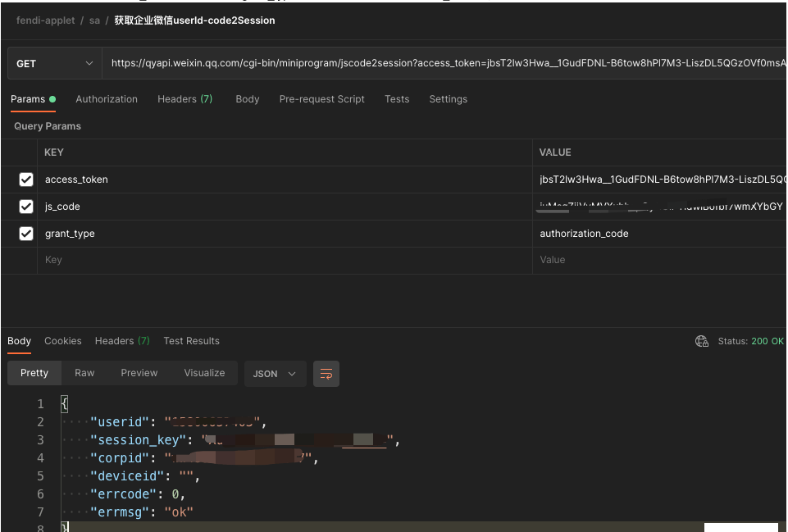Image resolution: width=788 pixels, height=532 pixels.
Task: Open the GET method dropdown
Action: click(54, 63)
